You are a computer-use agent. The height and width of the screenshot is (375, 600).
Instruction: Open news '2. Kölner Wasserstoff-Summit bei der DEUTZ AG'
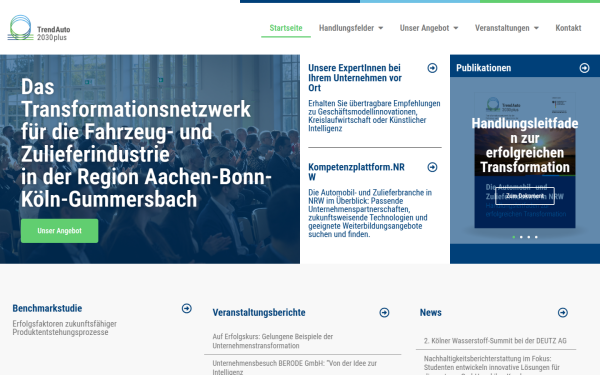click(495, 341)
